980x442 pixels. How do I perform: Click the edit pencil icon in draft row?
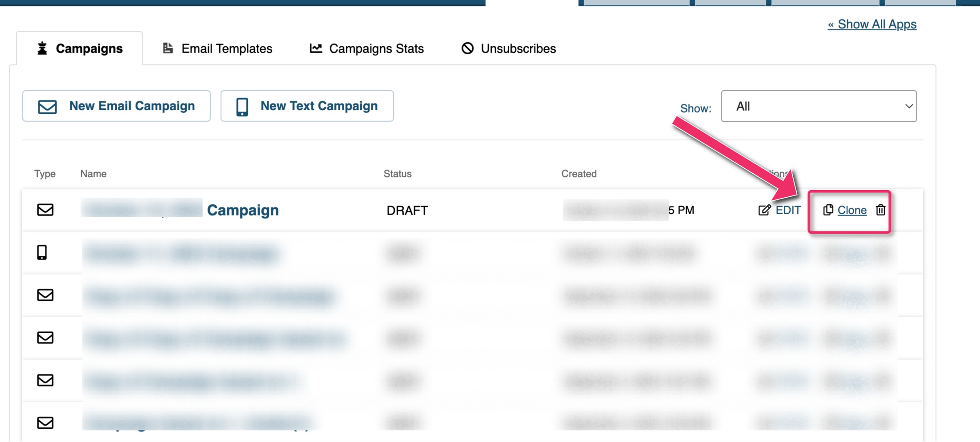[764, 210]
